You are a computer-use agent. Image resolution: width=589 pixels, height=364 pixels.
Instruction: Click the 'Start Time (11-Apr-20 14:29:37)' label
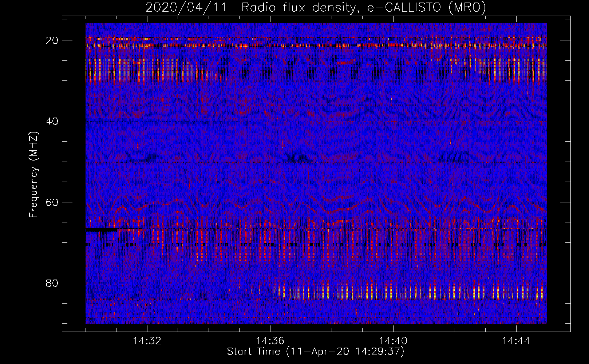pyautogui.click(x=316, y=352)
